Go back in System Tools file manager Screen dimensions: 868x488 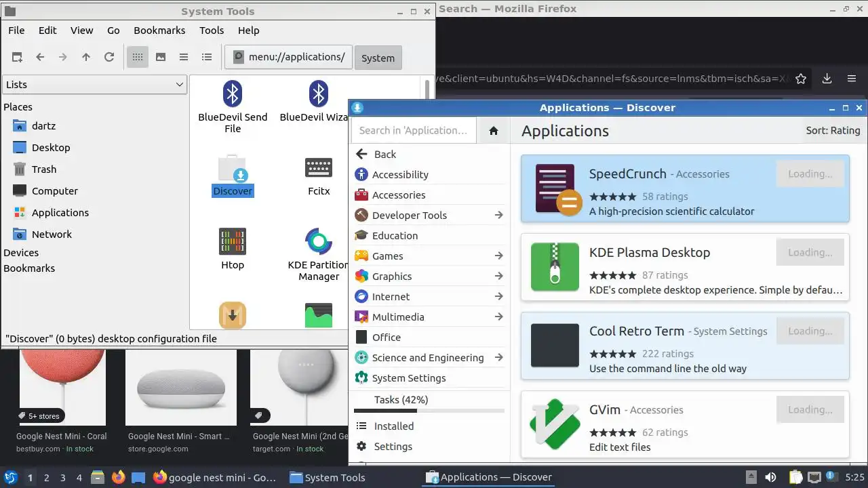40,58
